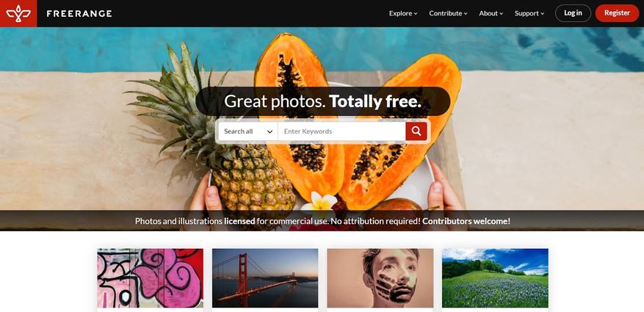
Task: Click the red magnifier search button
Action: (x=416, y=131)
